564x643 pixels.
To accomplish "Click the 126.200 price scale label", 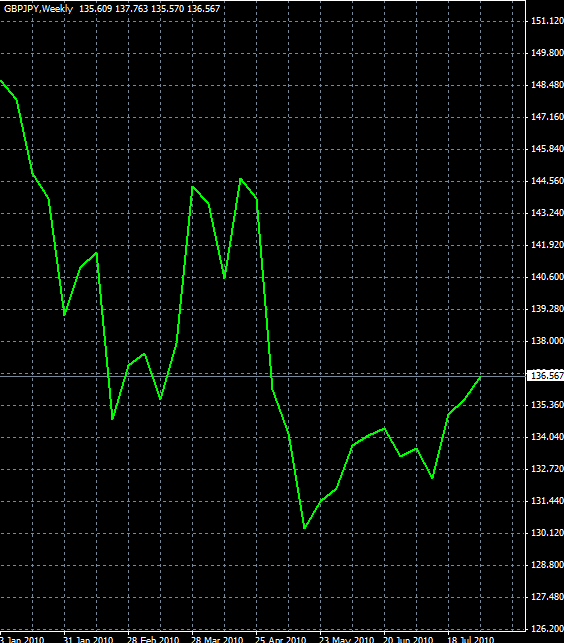I will tap(547, 629).
